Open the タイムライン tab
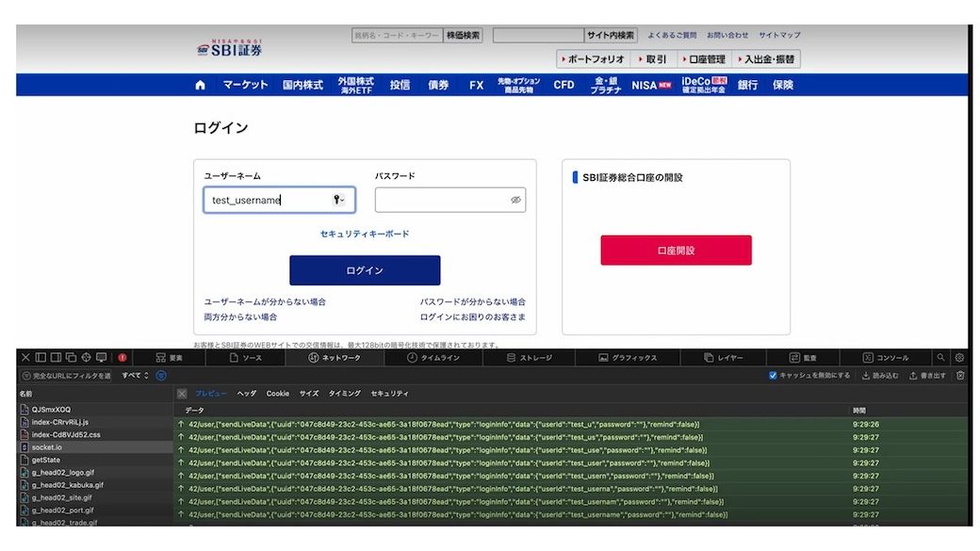The image size is (980, 551). (433, 357)
